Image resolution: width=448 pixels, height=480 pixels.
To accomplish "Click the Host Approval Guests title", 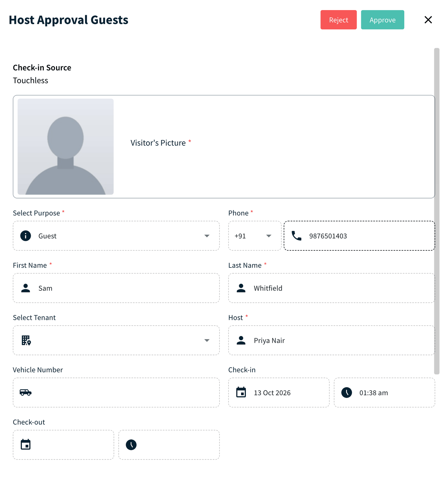I will (x=69, y=20).
